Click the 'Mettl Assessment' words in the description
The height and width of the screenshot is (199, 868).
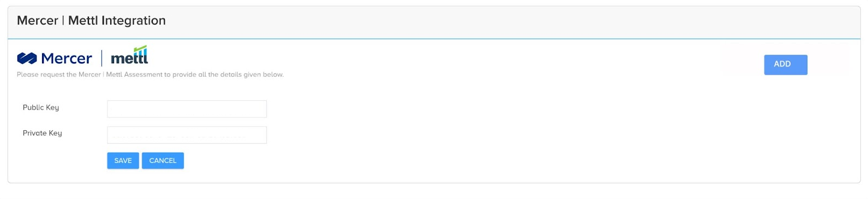[x=134, y=75]
